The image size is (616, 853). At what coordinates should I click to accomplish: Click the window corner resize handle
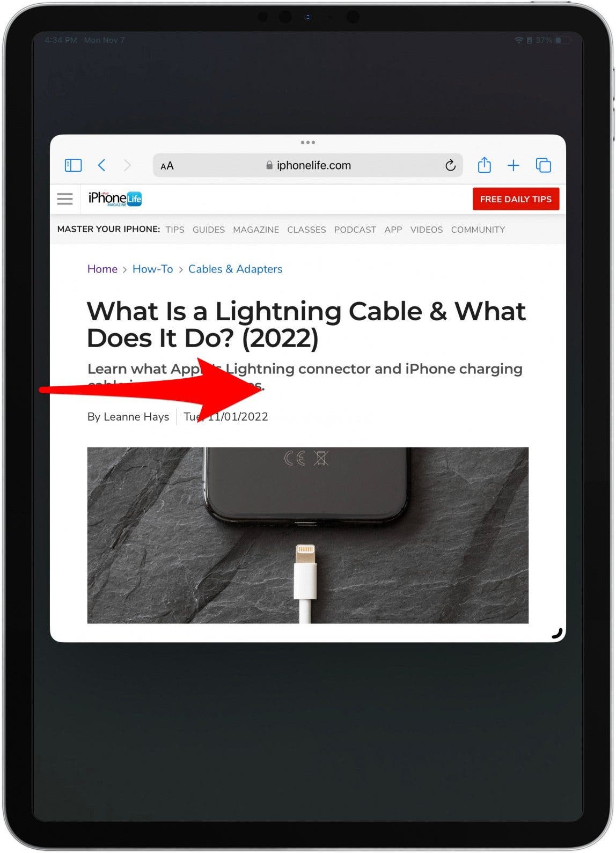pos(557,634)
